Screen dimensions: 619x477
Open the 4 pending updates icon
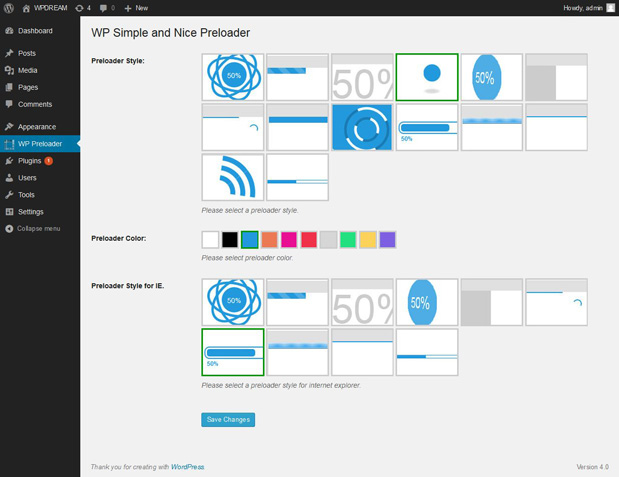(83, 8)
